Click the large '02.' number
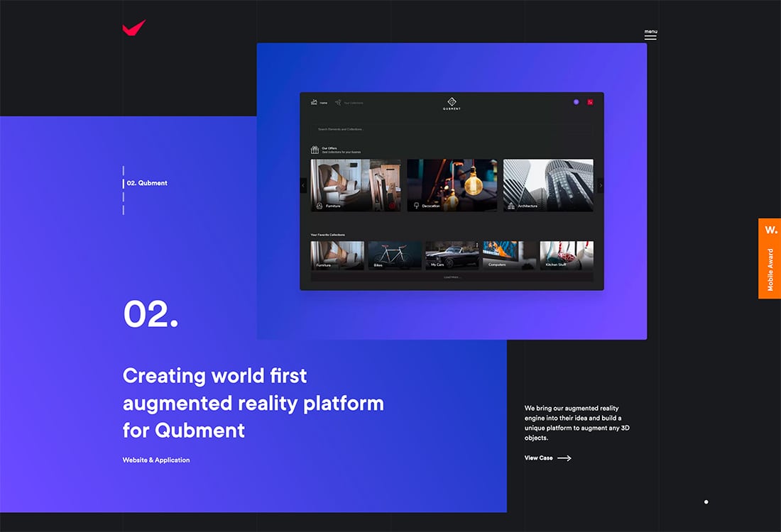This screenshot has height=532, width=781. tap(151, 314)
